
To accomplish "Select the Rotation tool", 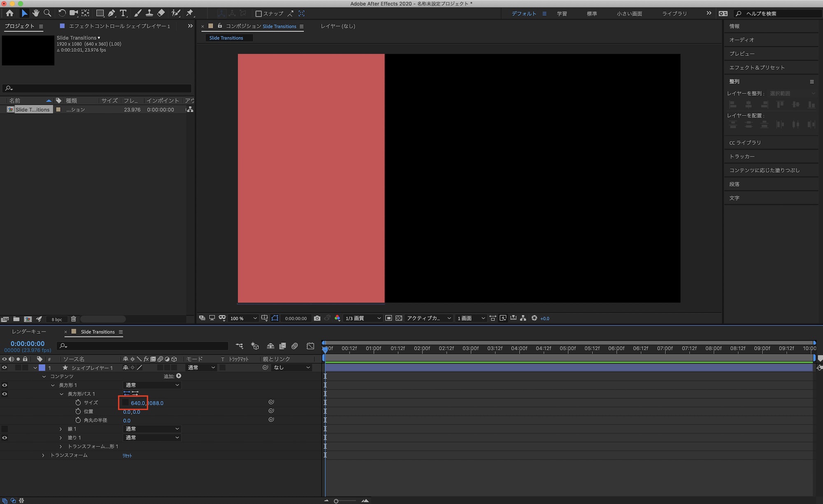I will click(62, 13).
